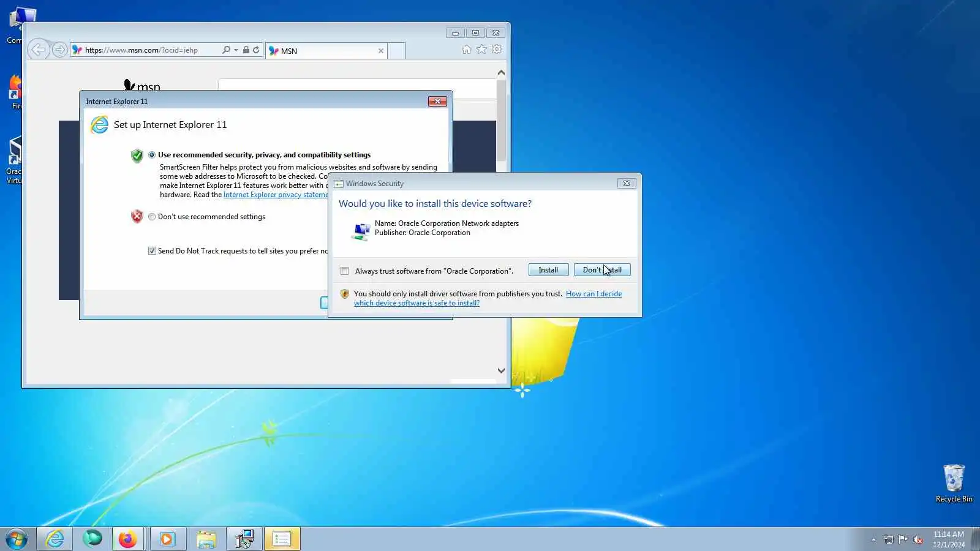
Task: Click the teal round taskbar icon
Action: pos(92,539)
